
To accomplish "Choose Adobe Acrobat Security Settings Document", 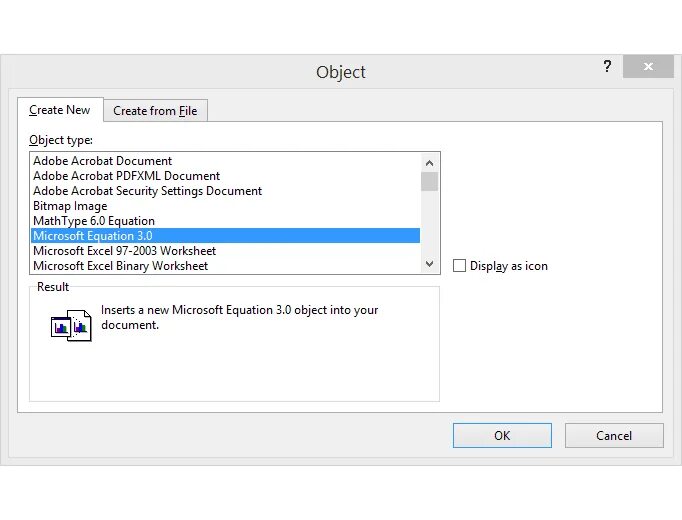I will (225, 191).
